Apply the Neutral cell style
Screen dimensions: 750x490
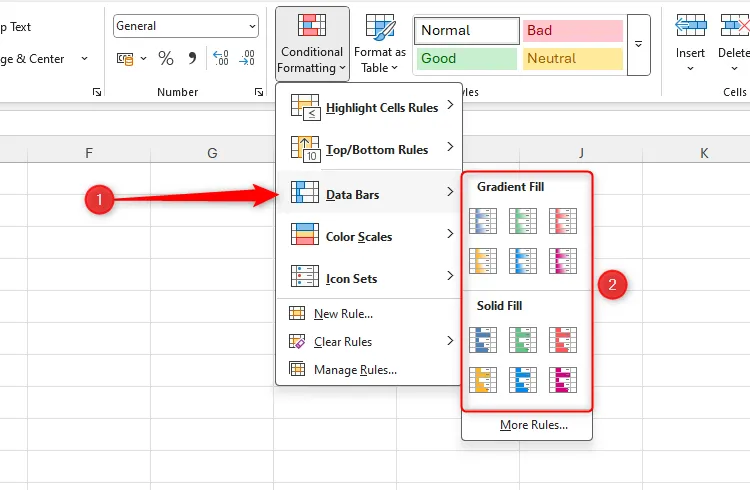click(x=573, y=58)
